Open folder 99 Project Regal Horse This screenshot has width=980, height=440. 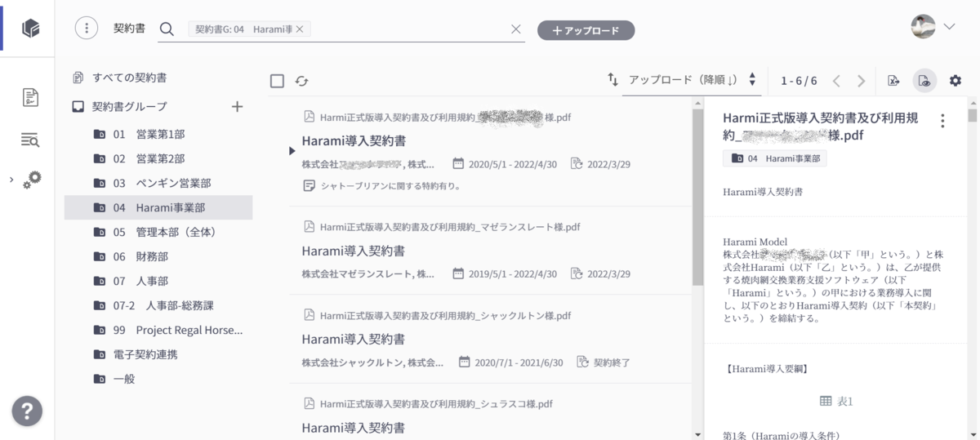click(158, 330)
